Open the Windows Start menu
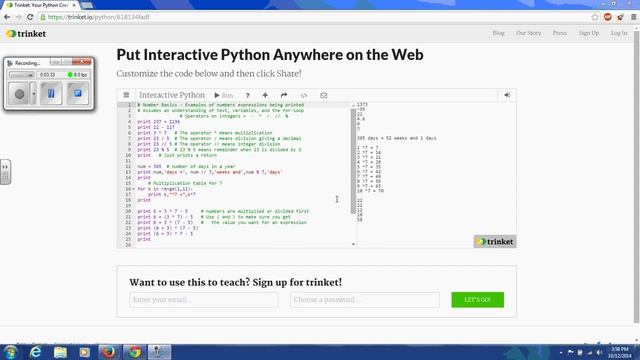Image resolution: width=640 pixels, height=360 pixels. point(10,352)
